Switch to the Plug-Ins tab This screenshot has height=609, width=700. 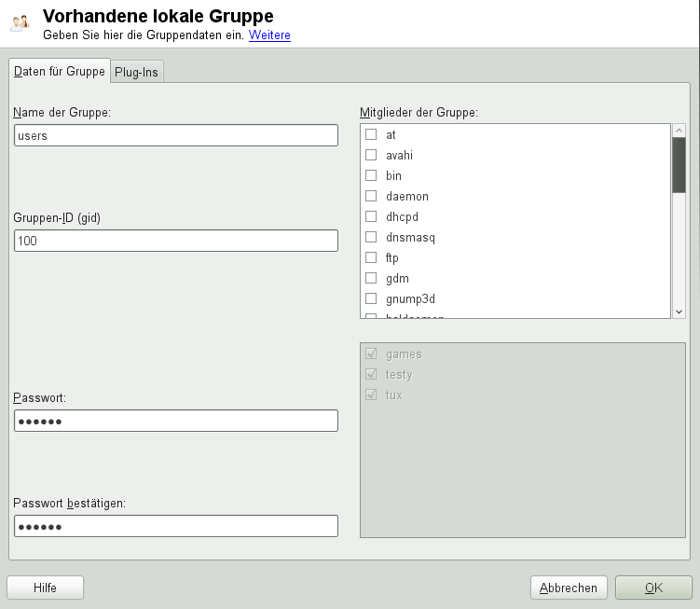coord(136,72)
